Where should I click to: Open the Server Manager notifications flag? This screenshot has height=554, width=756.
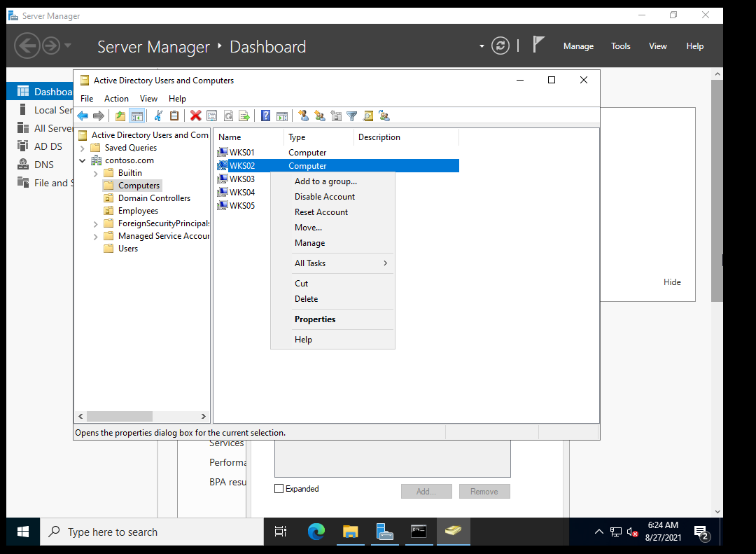click(x=538, y=44)
